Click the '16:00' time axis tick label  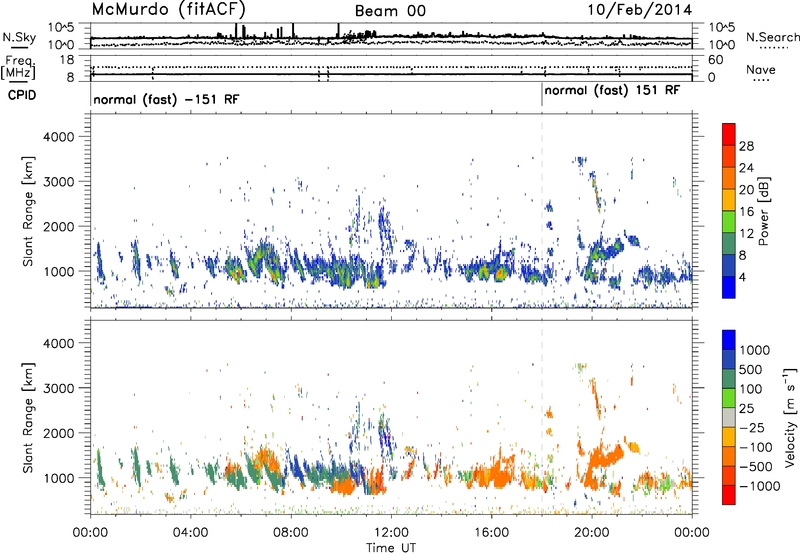point(491,533)
